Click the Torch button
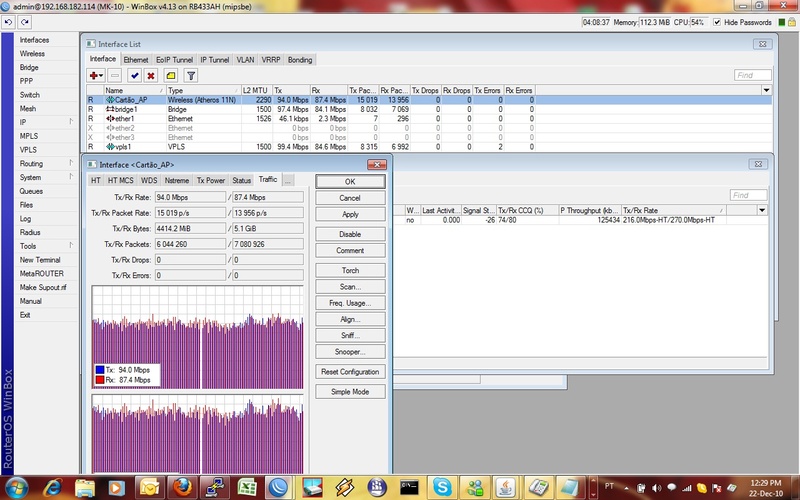 point(350,271)
